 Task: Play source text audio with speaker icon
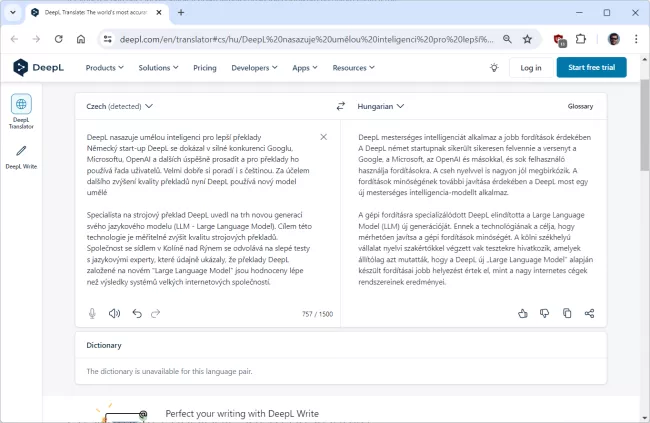(114, 313)
